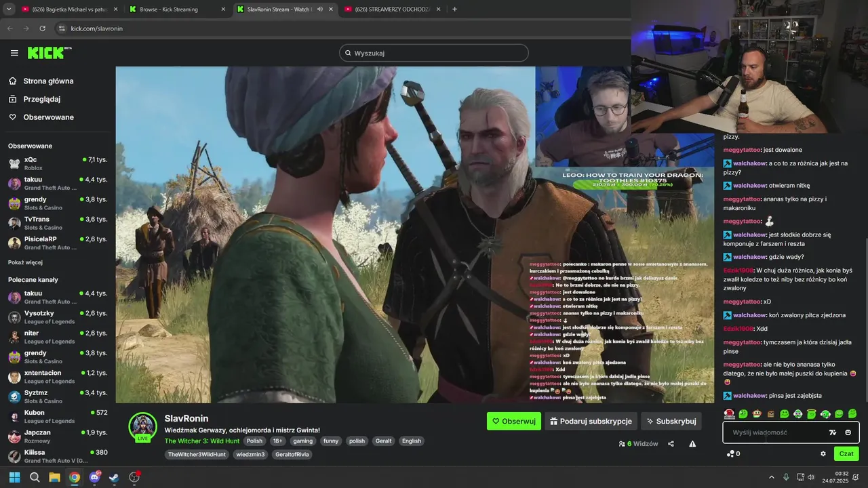Image resolution: width=868 pixels, height=488 pixels.
Task: Click the Subskrybuj button
Action: (x=671, y=421)
